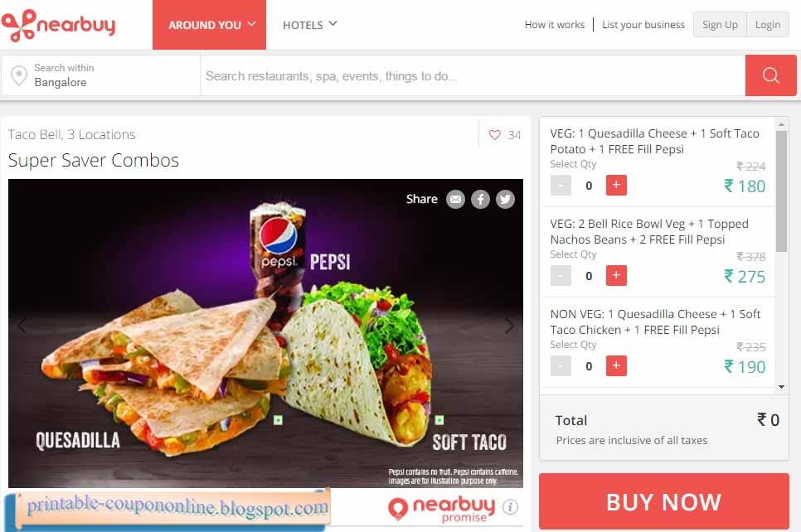Share on Twitter icon

pos(505,199)
